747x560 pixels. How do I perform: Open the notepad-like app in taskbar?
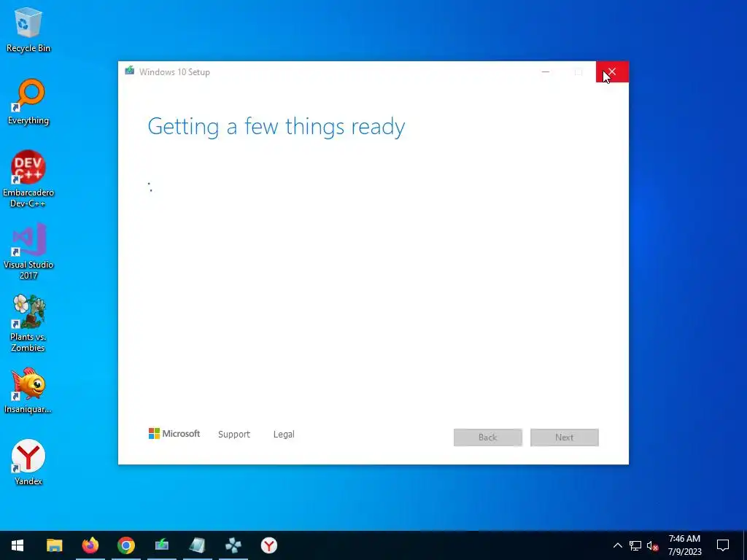(x=198, y=545)
